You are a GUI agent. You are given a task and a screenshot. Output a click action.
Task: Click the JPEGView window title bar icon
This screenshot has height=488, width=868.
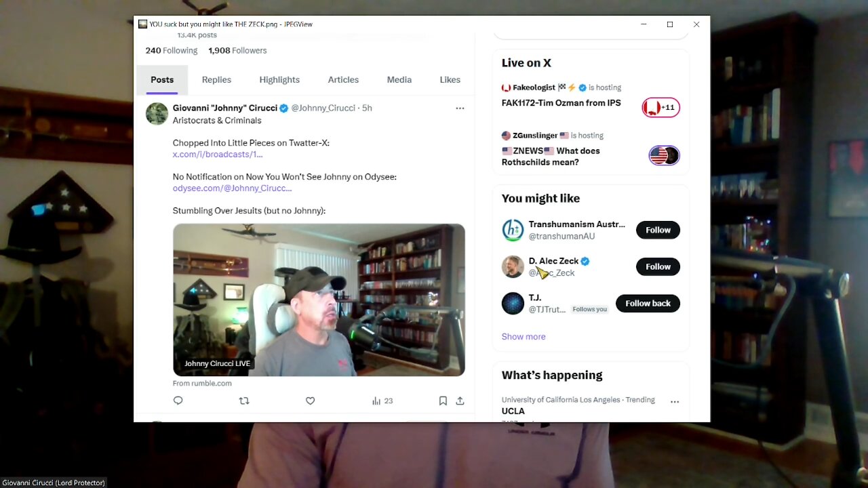coord(142,24)
